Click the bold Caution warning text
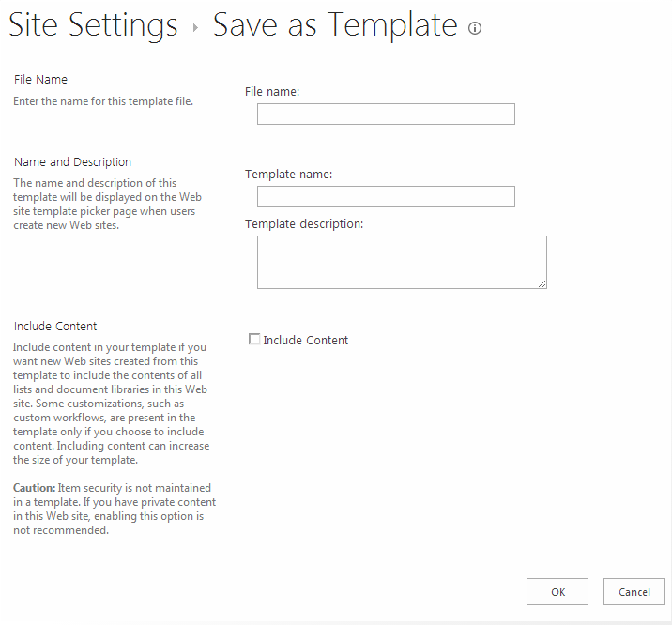 [35, 488]
